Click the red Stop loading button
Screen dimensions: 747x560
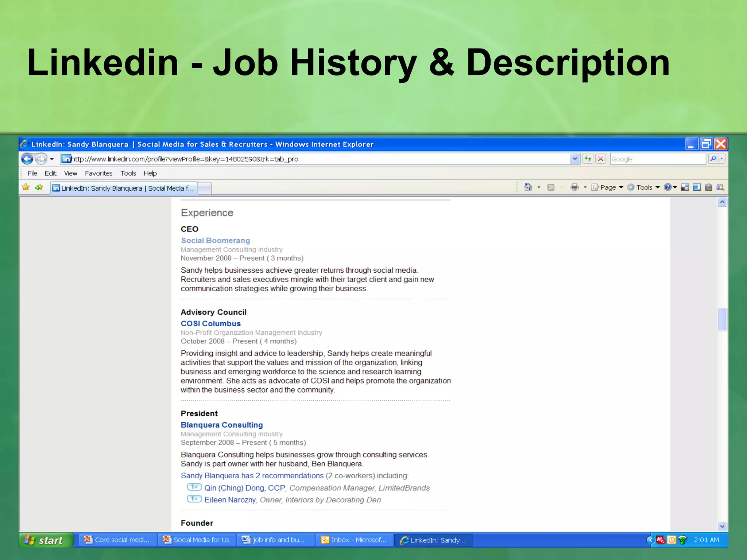[x=601, y=159]
